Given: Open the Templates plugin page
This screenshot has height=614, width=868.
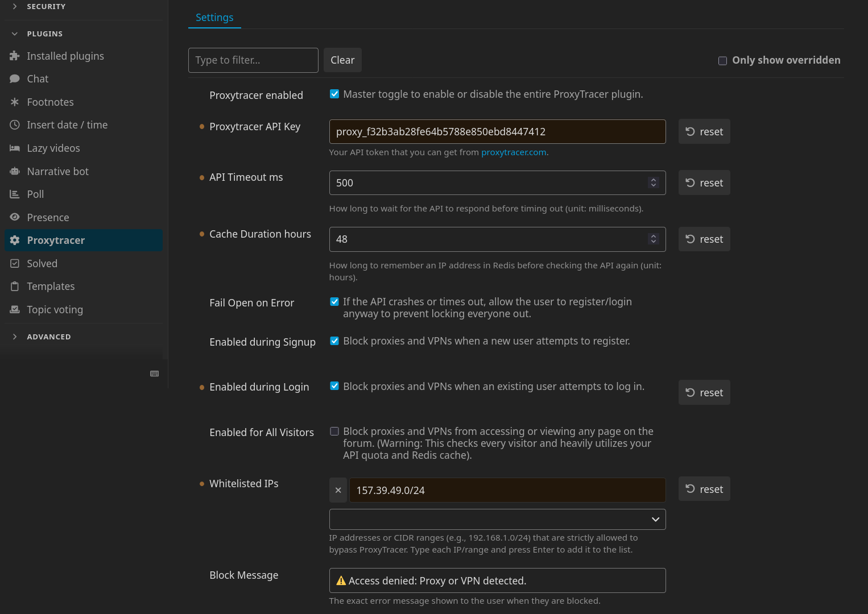Looking at the screenshot, I should [x=50, y=286].
